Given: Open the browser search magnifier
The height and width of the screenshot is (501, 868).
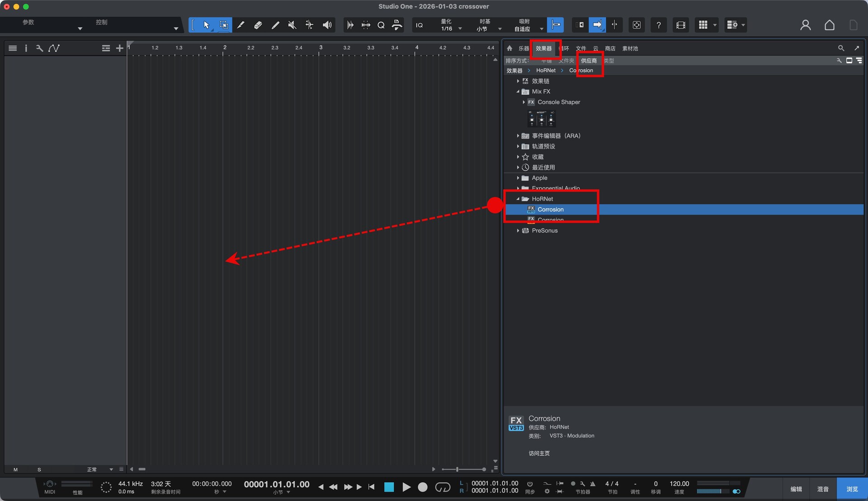Looking at the screenshot, I should 841,48.
